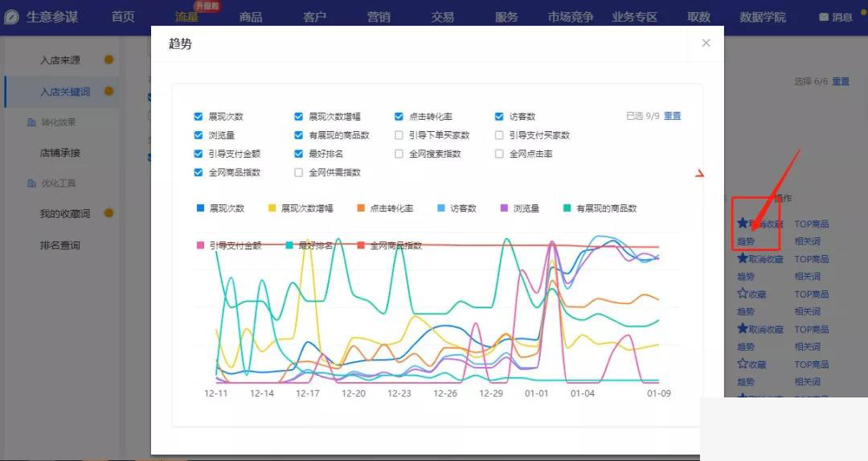The width and height of the screenshot is (868, 461).
Task: Switch to the 市场竞争 top menu
Action: click(570, 17)
